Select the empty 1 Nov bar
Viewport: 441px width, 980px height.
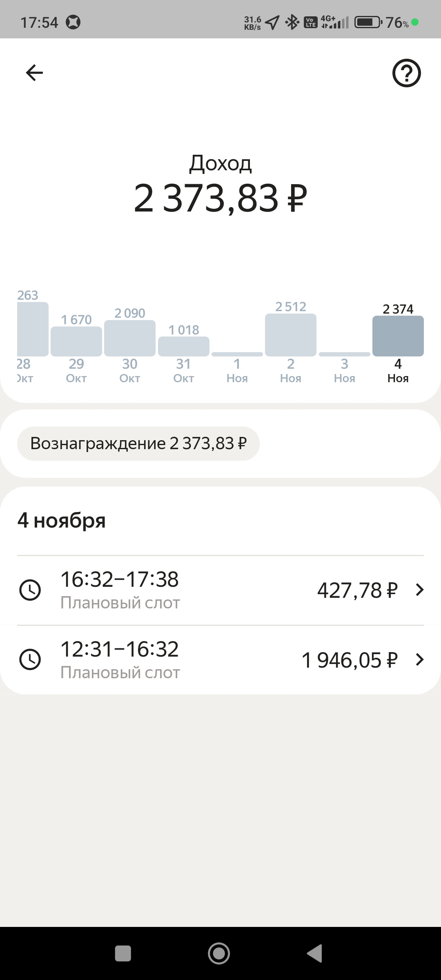237,354
